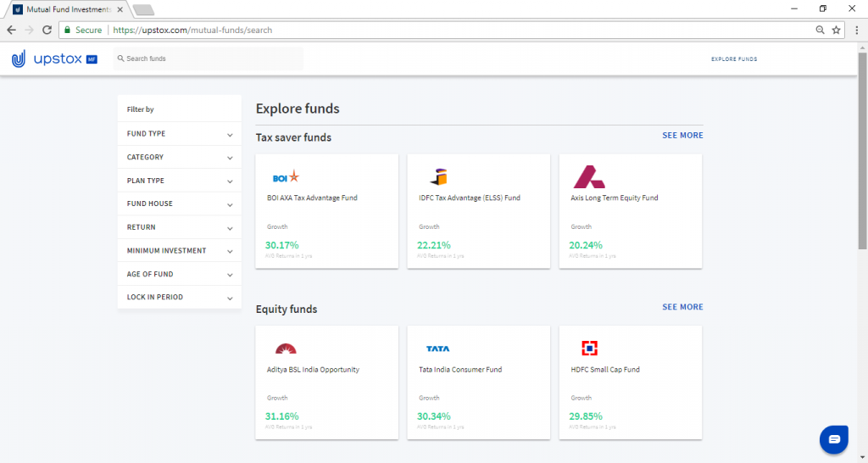This screenshot has height=463, width=868.
Task: Click the page vertical scrollbar thumb
Action: coord(862,151)
